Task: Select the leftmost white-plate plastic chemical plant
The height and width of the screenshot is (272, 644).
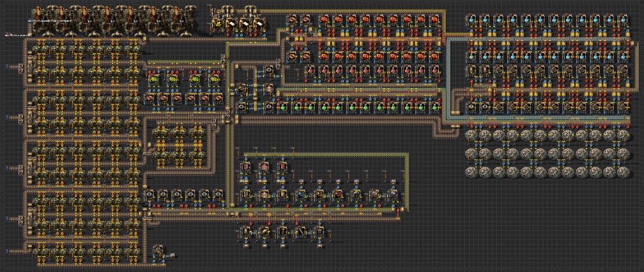Action: point(231,23)
